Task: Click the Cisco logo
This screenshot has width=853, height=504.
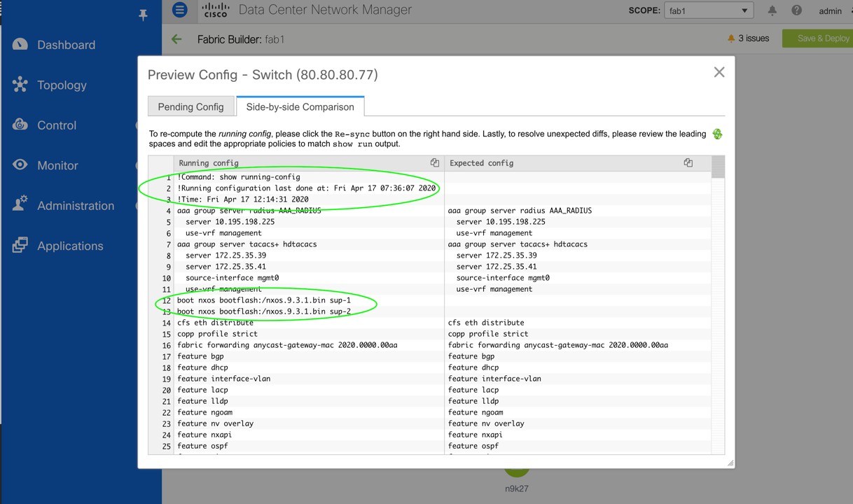Action: tap(216, 10)
